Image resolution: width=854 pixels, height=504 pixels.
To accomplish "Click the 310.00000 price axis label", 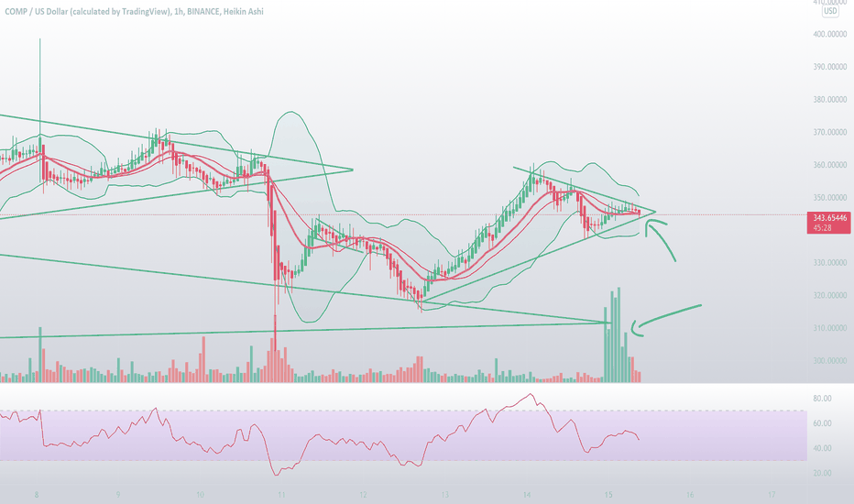I will tap(829, 328).
